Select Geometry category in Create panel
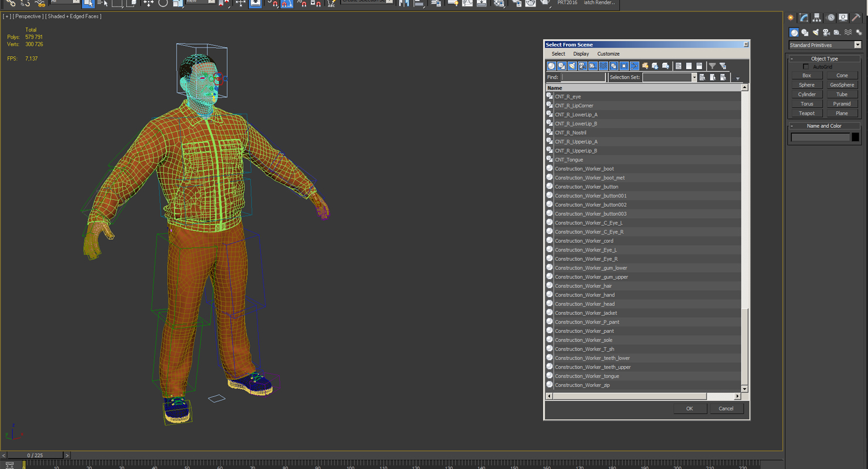The height and width of the screenshot is (469, 868). 794,33
